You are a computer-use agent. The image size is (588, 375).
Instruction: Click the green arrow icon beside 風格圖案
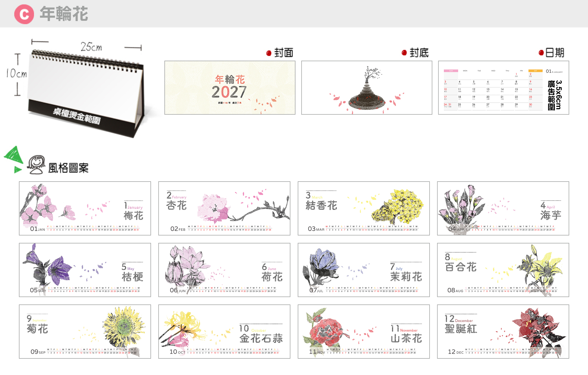point(14,159)
